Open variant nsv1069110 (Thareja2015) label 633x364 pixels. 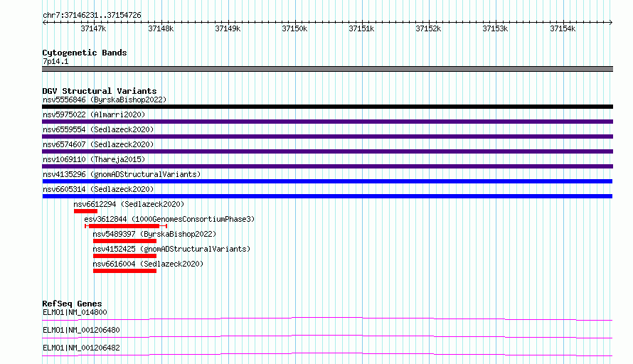pos(94,159)
